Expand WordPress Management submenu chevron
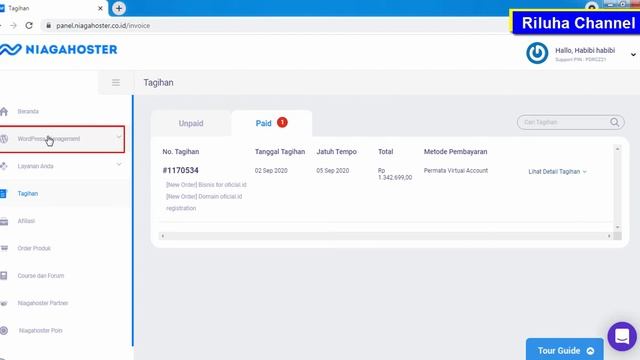Screen dimensions: 640x360 pyautogui.click(x=119, y=137)
